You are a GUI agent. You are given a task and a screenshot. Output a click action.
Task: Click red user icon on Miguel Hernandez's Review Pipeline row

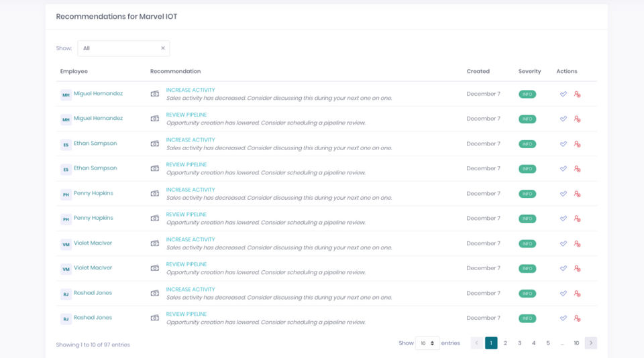tap(577, 119)
